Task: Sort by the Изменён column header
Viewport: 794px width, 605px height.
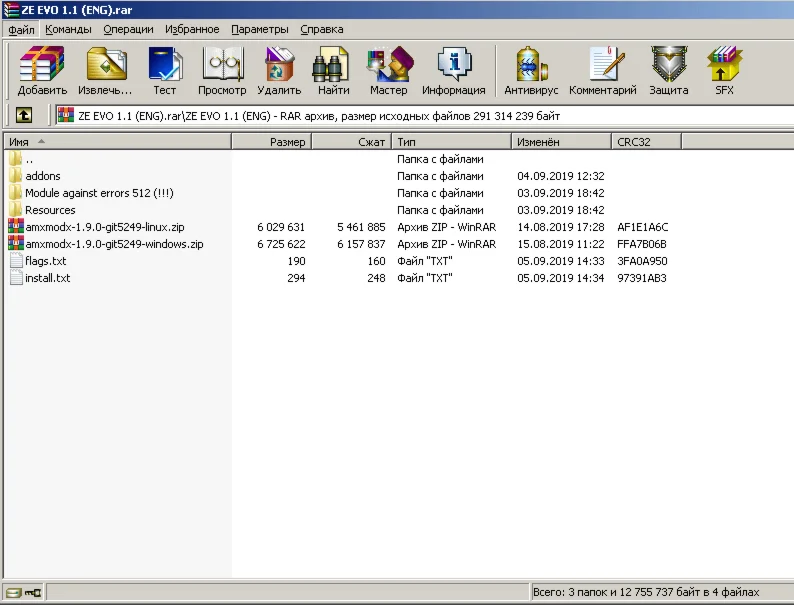Action: pyautogui.click(x=538, y=142)
